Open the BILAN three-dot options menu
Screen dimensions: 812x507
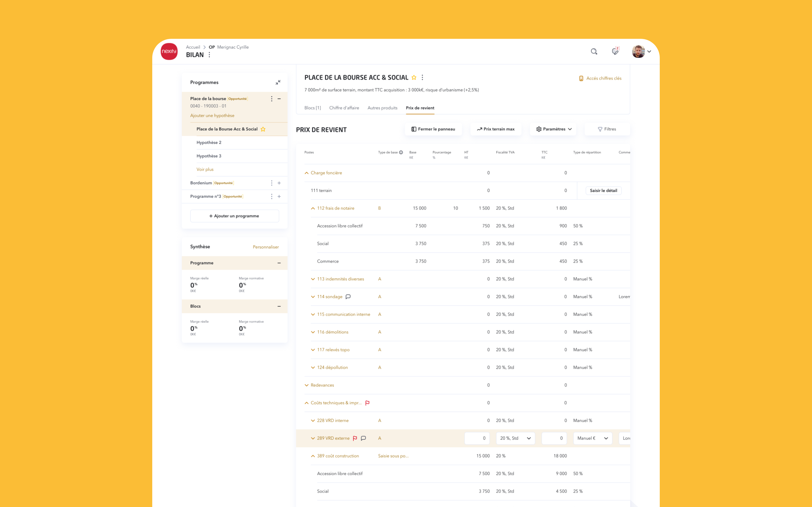coord(209,55)
